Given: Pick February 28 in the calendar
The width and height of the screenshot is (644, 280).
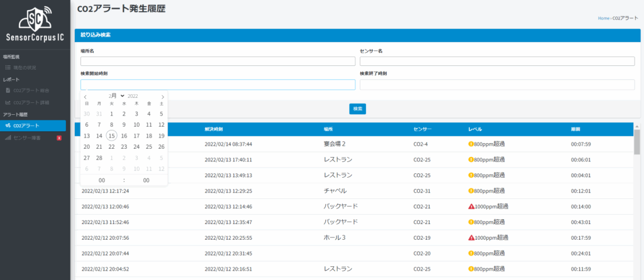Looking at the screenshot, I should 99,158.
